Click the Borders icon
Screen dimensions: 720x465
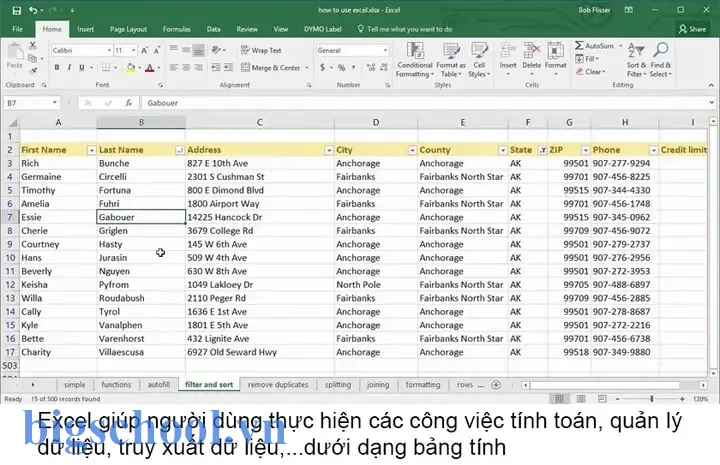point(106,67)
